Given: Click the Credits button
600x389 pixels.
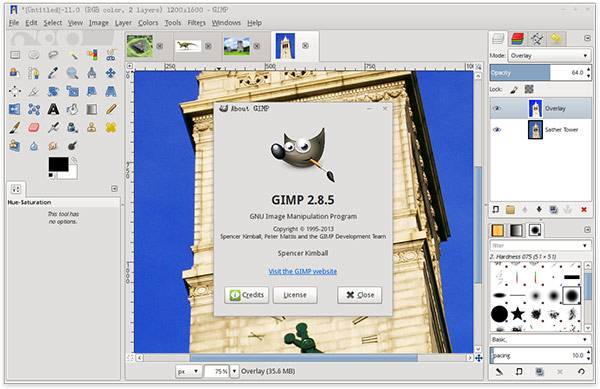Looking at the screenshot, I should click(x=246, y=295).
